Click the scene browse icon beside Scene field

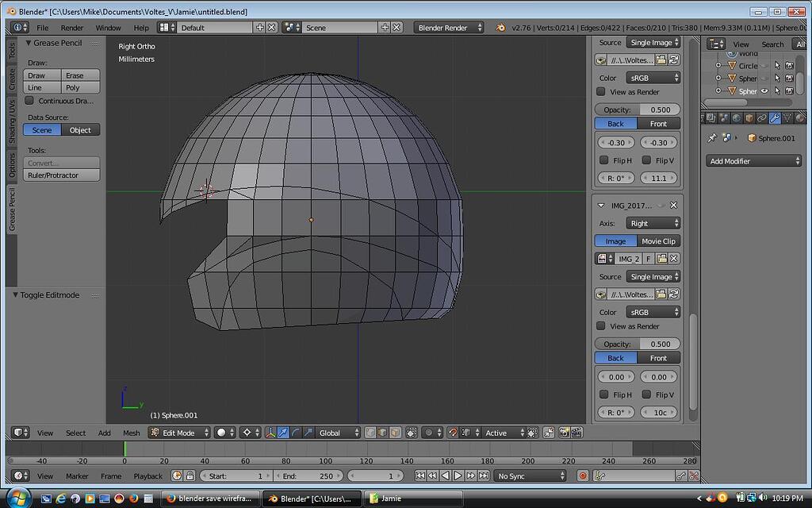(x=292, y=28)
